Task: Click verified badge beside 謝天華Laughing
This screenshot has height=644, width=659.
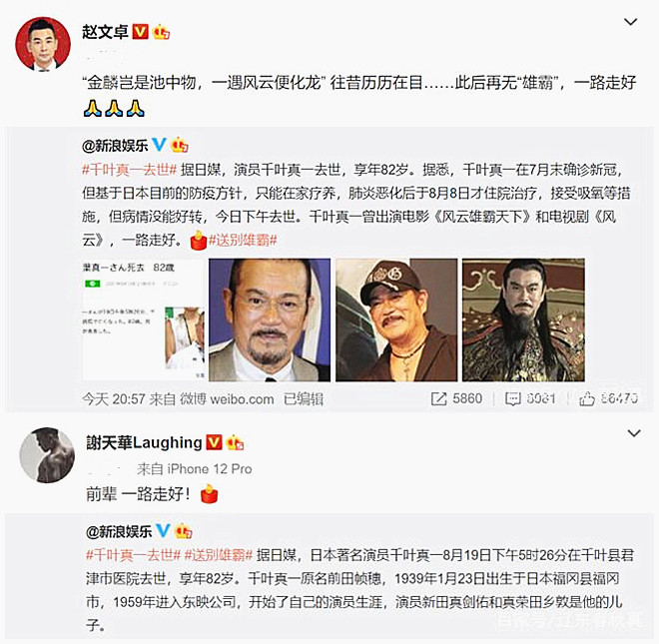Action: [214, 442]
